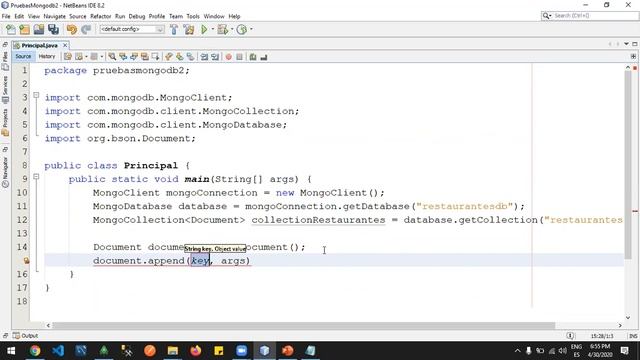Image resolution: width=640 pixels, height=360 pixels.
Task: Collapse the main method fold at line 9
Action: pyautogui.click(x=36, y=177)
